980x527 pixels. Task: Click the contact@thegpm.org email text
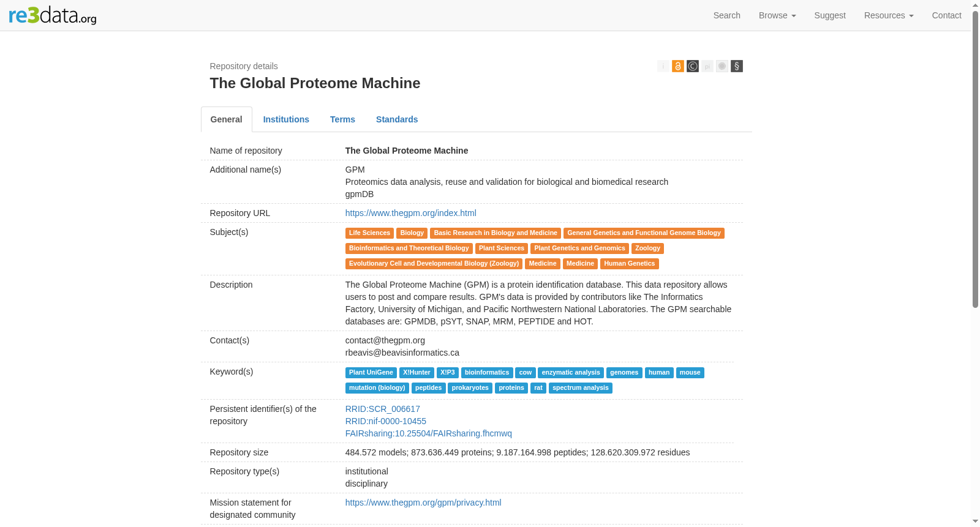(385, 340)
